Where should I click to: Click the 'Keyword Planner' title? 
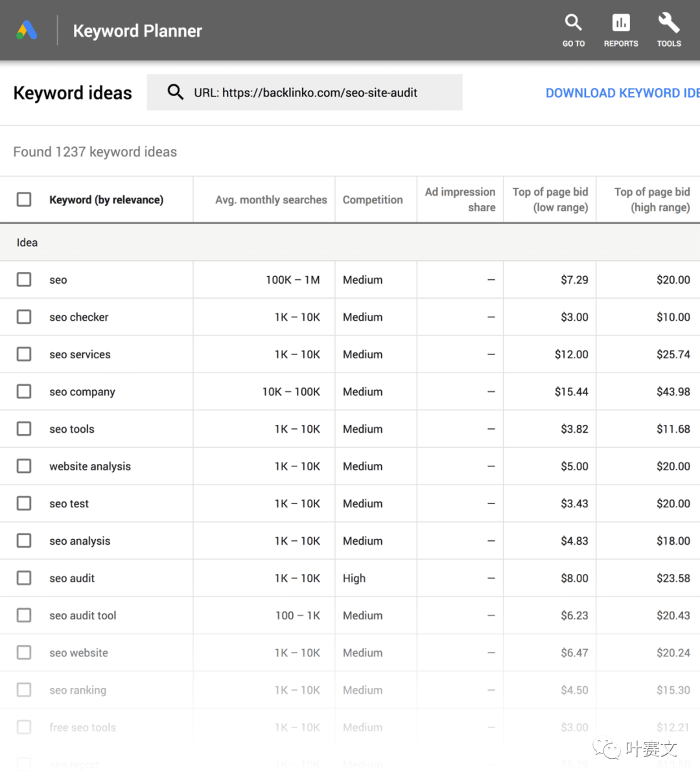pyautogui.click(x=137, y=31)
